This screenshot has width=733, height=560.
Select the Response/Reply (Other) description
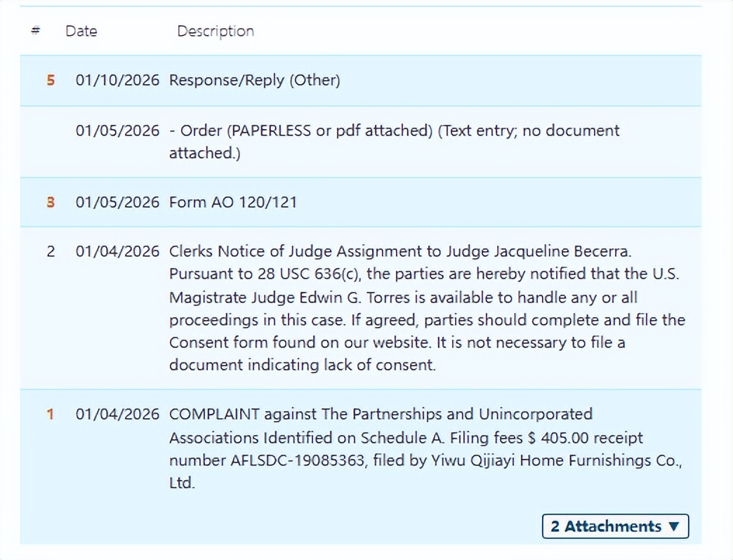[x=254, y=80]
